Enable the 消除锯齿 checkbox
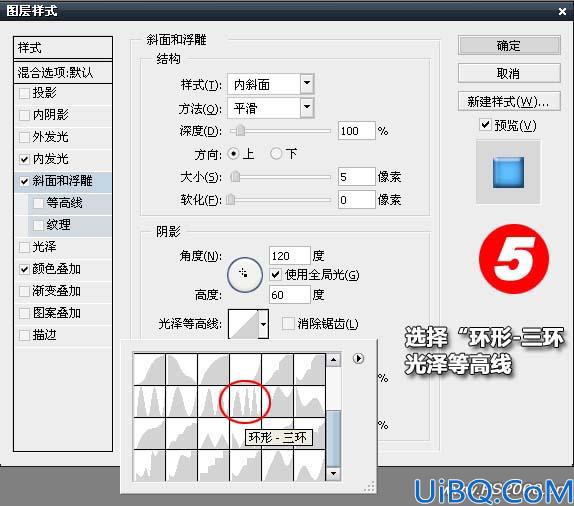Viewport: 574px width, 506px height. pyautogui.click(x=288, y=323)
